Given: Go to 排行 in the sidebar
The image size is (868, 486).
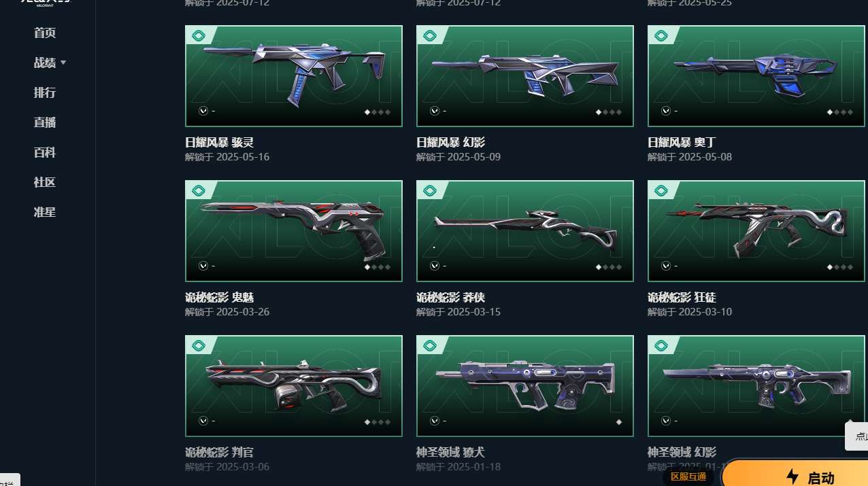Looking at the screenshot, I should [45, 92].
